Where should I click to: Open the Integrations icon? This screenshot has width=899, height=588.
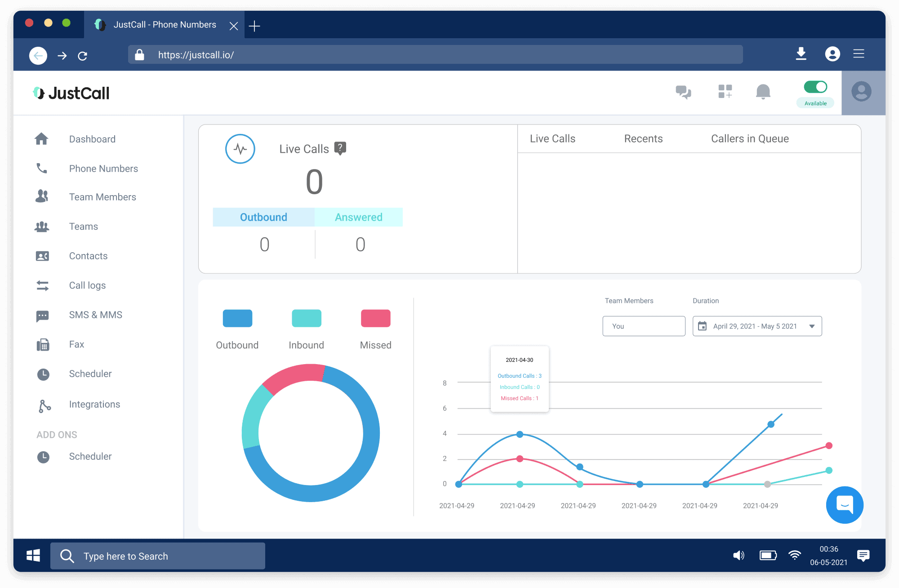42,404
